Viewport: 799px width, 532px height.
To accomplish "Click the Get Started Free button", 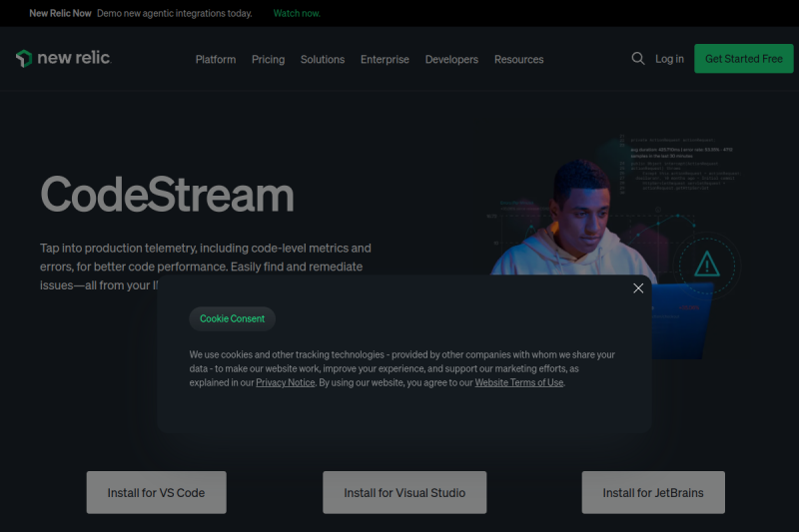I will click(x=743, y=59).
